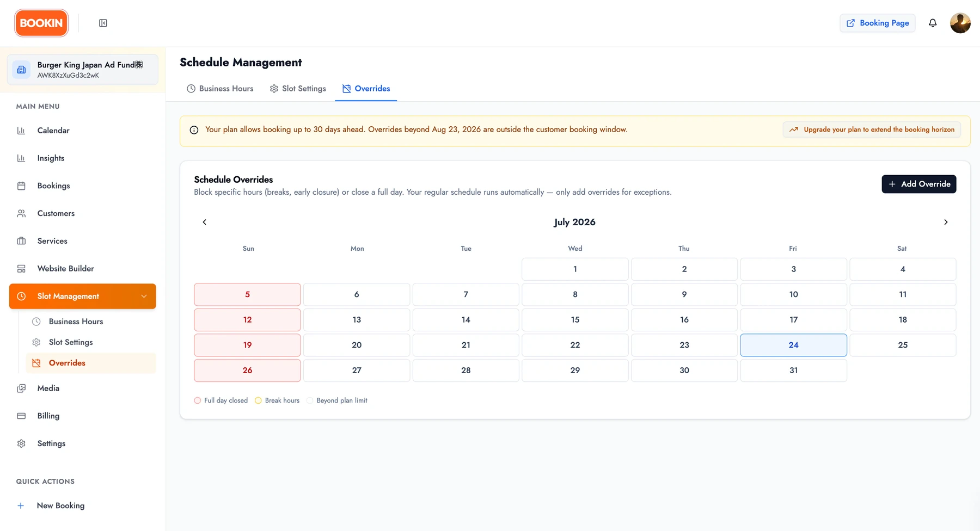Click the Beyond plan limit legend swatch
This screenshot has height=531, width=980.
pyautogui.click(x=310, y=400)
